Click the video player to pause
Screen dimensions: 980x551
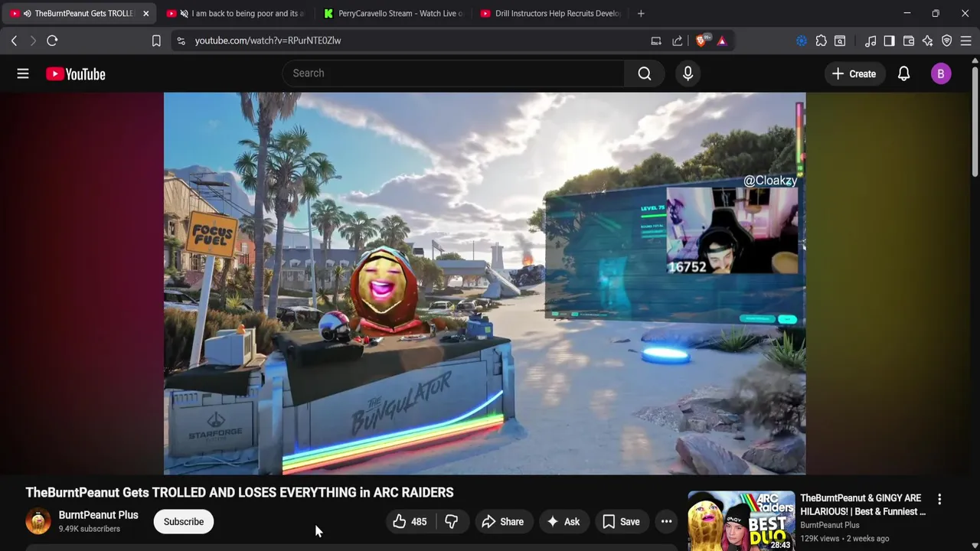(485, 283)
